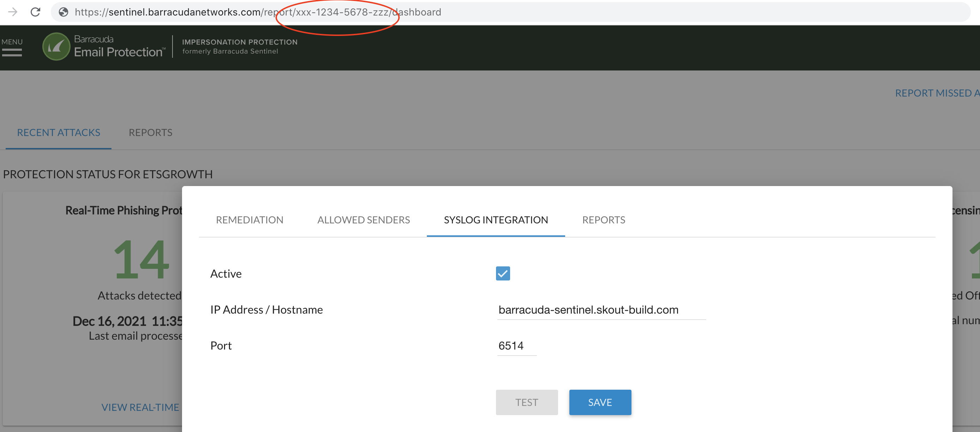
Task: Open the Allowed Senders tab
Action: pos(363,220)
